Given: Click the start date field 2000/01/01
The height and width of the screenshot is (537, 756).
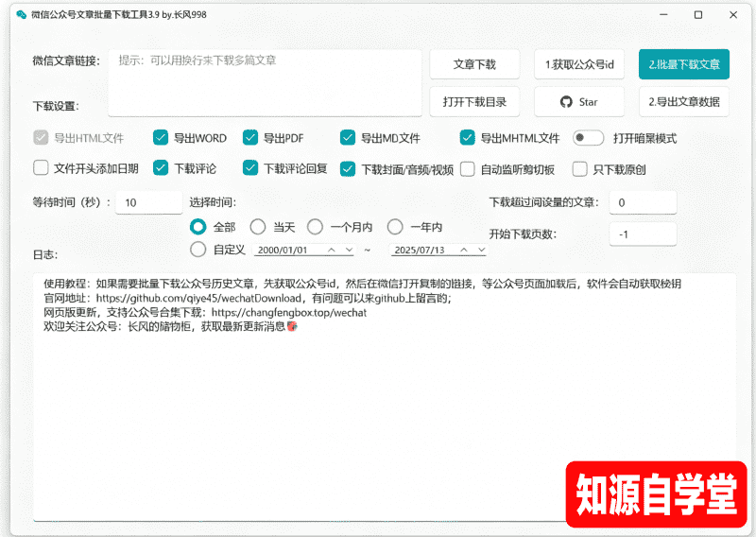Looking at the screenshot, I should click(303, 250).
